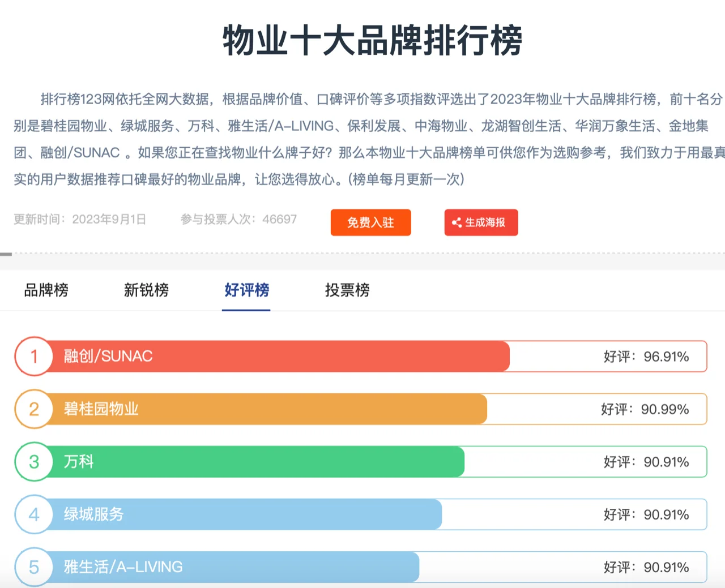Image resolution: width=725 pixels, height=588 pixels.
Task: Select the 好评榜 tab
Action: click(246, 290)
